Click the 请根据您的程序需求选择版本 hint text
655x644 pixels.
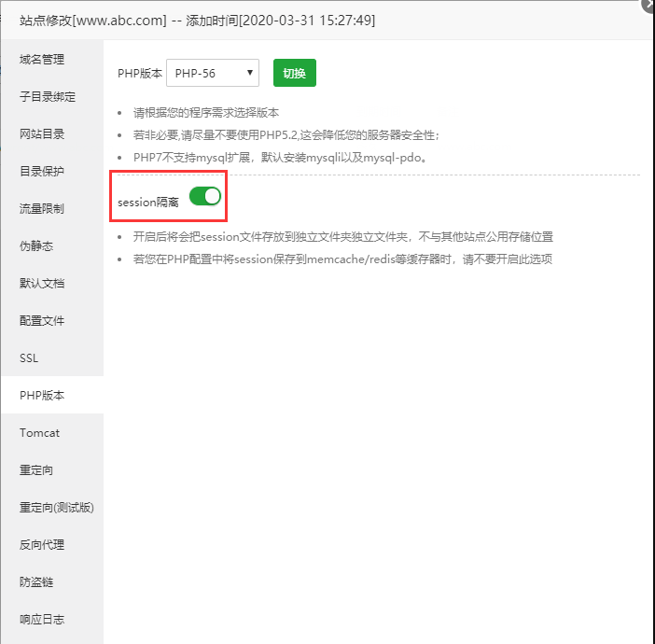206,112
